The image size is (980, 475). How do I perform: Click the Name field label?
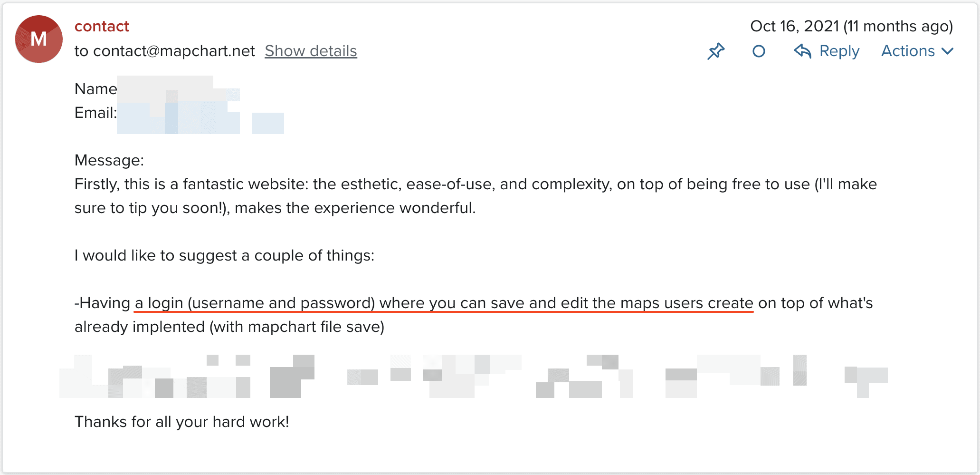[x=95, y=89]
